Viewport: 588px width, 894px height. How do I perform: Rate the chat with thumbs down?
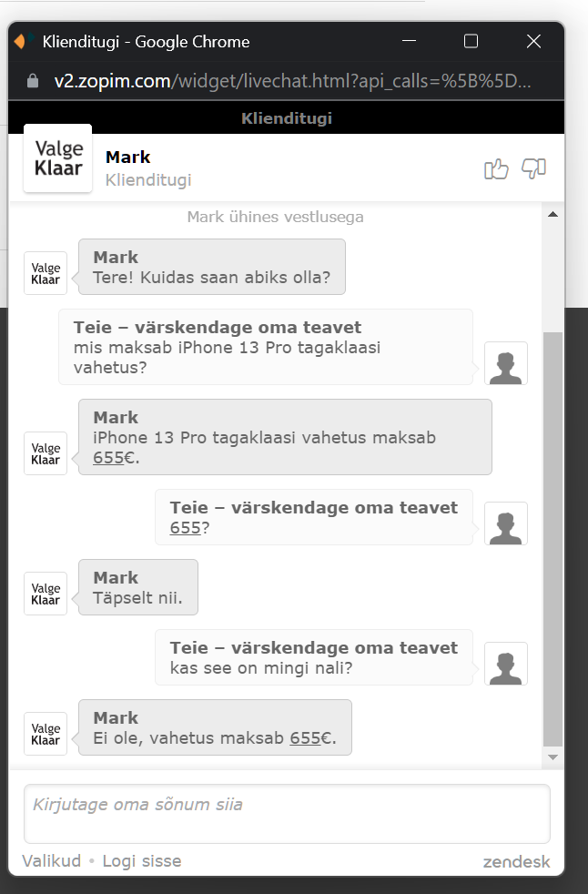533,168
